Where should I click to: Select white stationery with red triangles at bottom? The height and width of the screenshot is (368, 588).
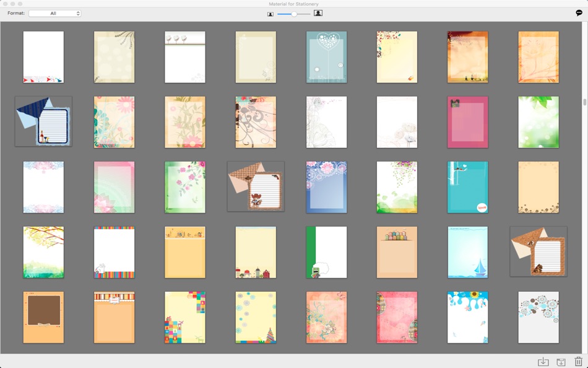pyautogui.click(x=43, y=57)
